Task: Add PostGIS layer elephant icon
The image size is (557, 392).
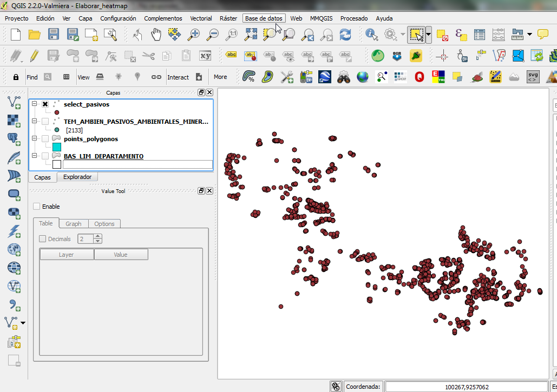Action: pyautogui.click(x=14, y=139)
